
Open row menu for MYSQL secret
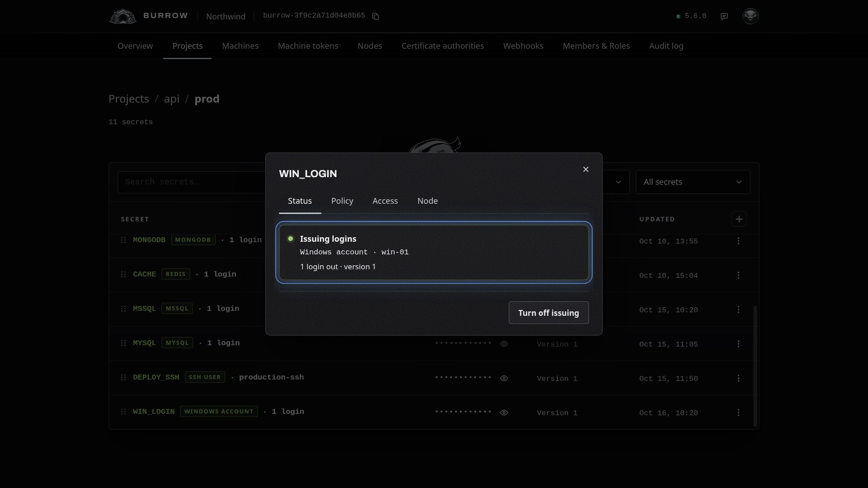coord(739,344)
